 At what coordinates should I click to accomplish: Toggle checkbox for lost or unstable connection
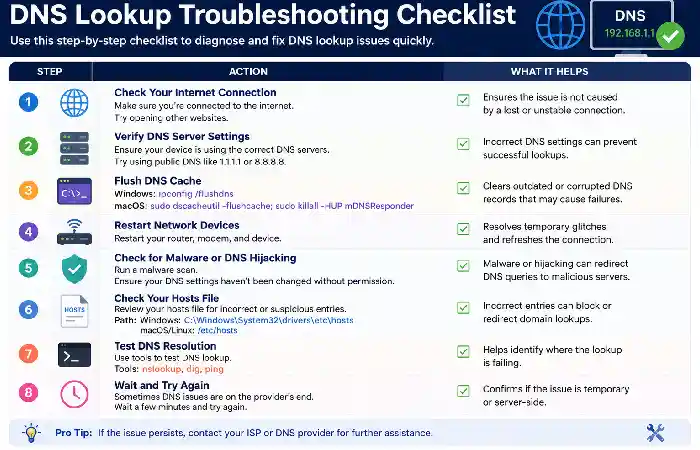(463, 100)
